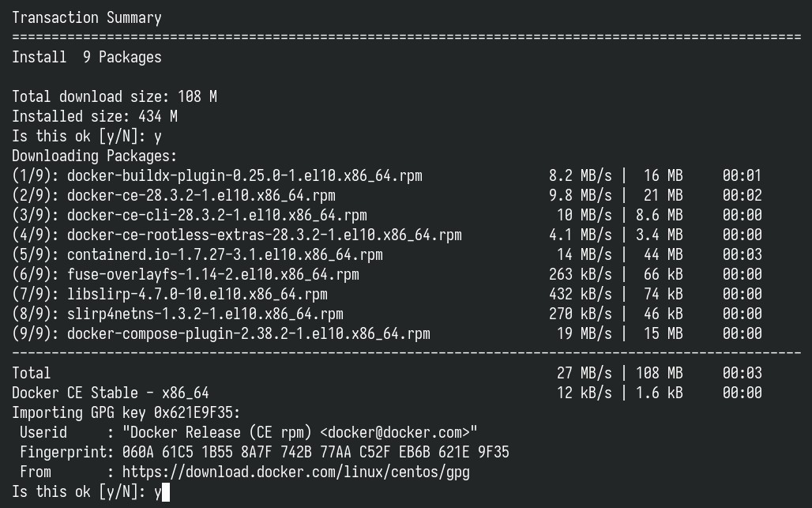Click the text cursor block after the final y
Image resolution: width=812 pixels, height=508 pixels.
coord(166,492)
